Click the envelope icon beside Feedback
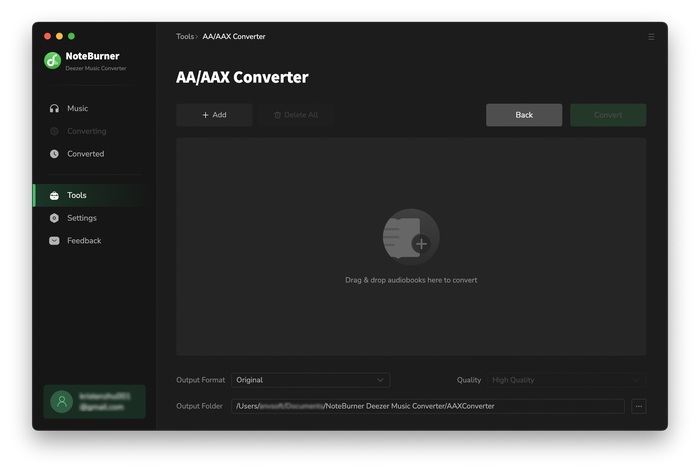 pyautogui.click(x=54, y=241)
